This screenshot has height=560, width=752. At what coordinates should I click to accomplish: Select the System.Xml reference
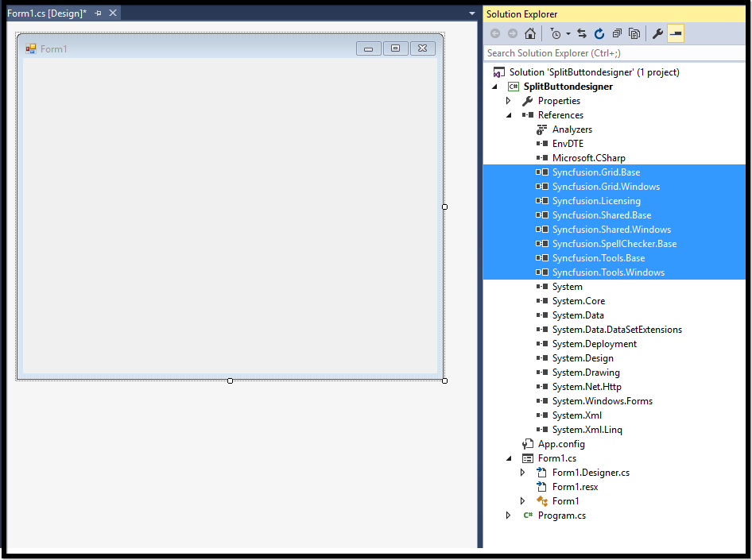click(x=576, y=415)
